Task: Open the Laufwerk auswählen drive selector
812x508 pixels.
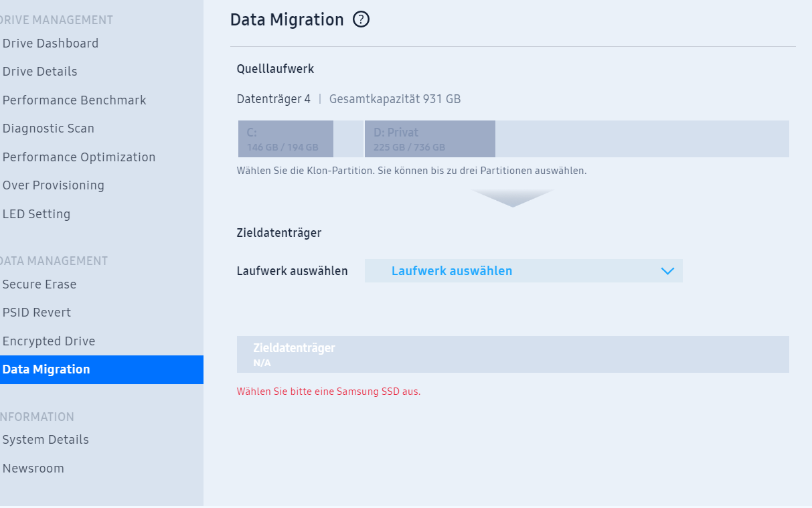Action: 523,271
